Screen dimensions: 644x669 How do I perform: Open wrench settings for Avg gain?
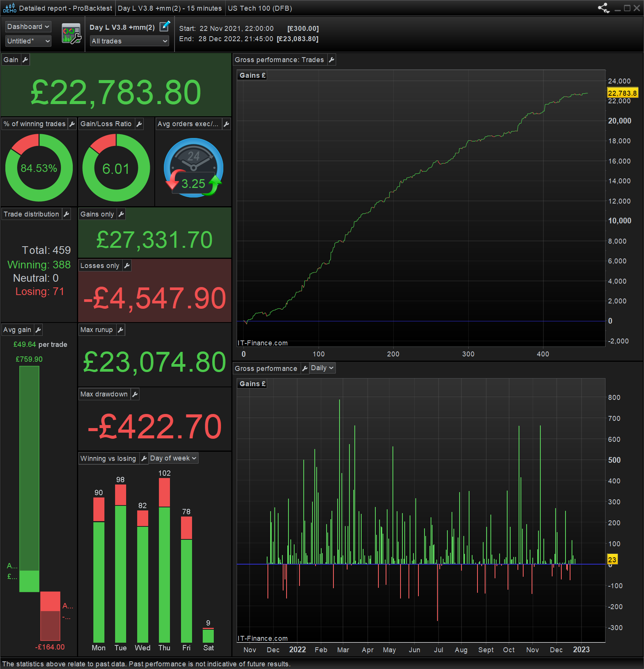(x=38, y=330)
